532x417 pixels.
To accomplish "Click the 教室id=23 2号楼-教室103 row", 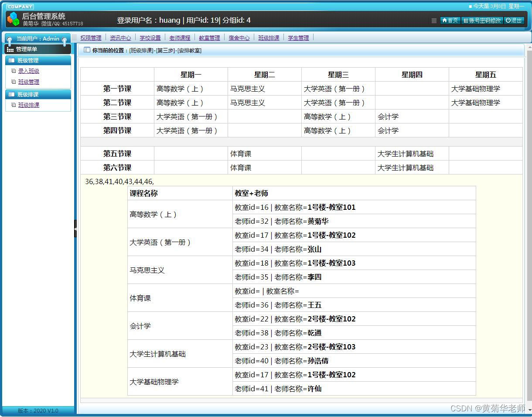I will click(x=354, y=347).
